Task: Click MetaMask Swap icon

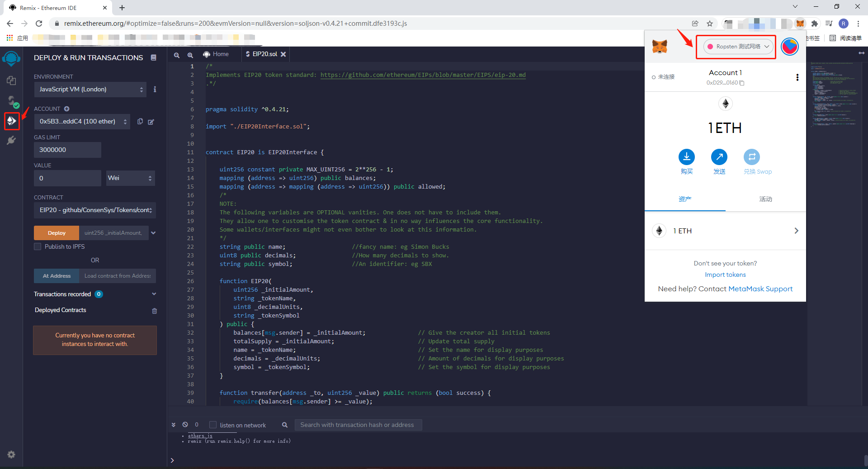Action: [x=752, y=157]
